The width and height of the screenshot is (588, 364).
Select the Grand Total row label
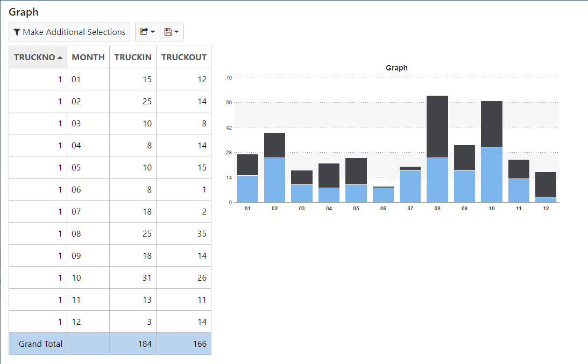(x=40, y=344)
